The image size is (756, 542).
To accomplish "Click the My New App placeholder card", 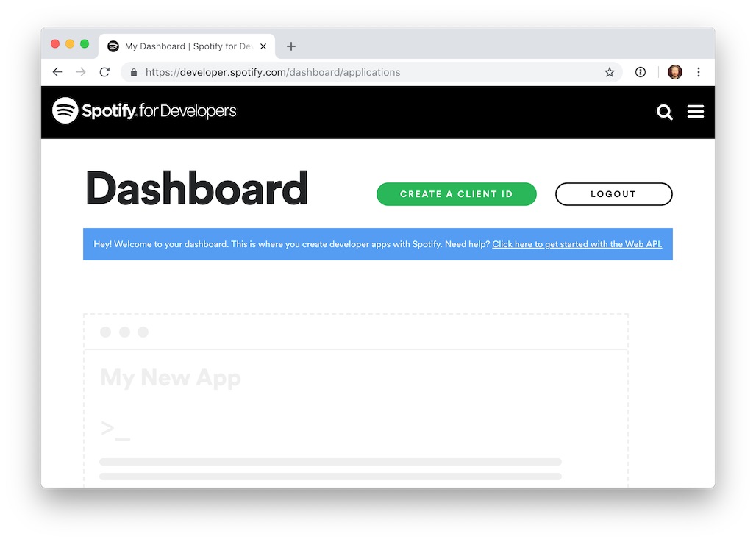I will (x=356, y=400).
